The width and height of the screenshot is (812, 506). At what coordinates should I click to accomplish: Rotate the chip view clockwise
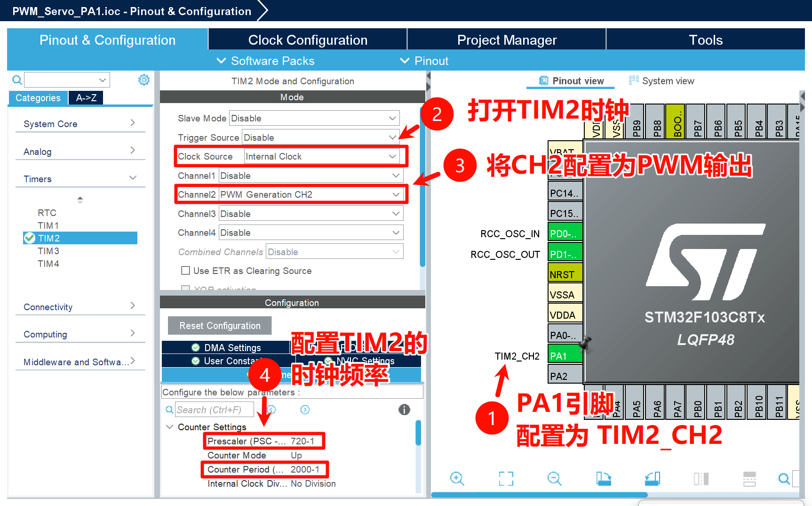(603, 479)
